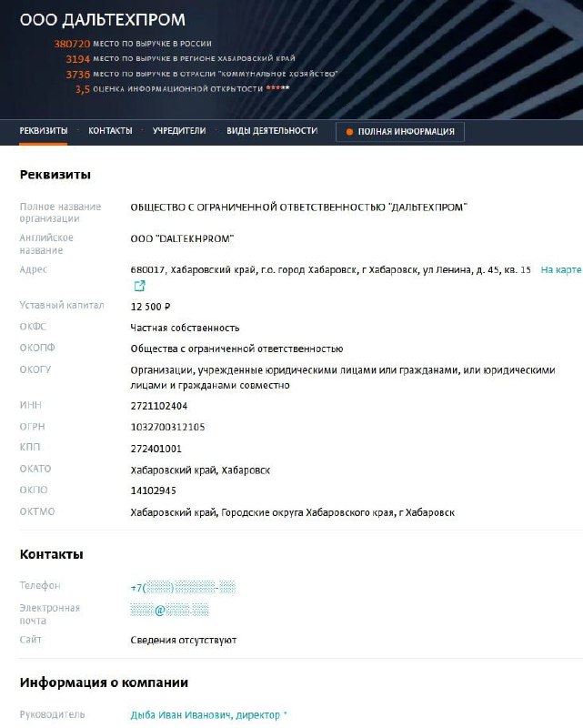Reveal the hidden email address

point(169,610)
